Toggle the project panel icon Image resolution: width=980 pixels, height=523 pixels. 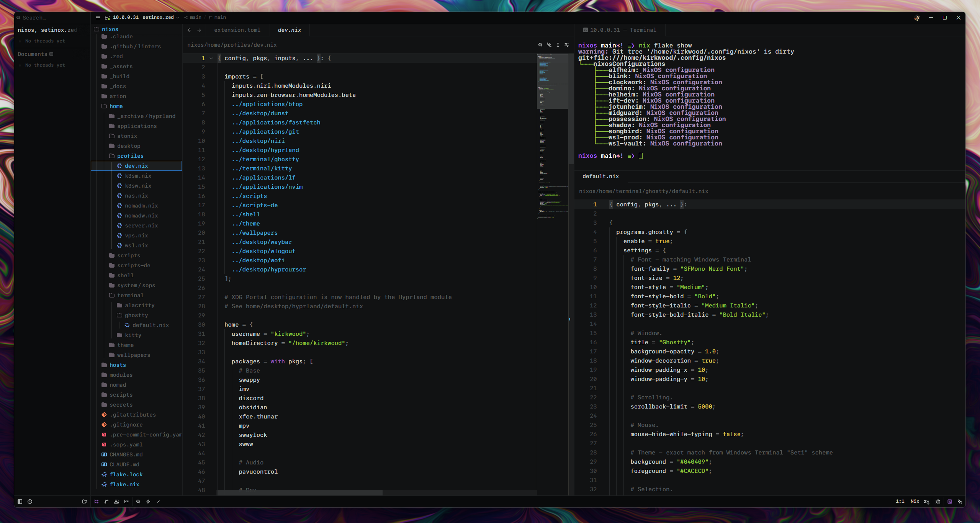coord(97,502)
